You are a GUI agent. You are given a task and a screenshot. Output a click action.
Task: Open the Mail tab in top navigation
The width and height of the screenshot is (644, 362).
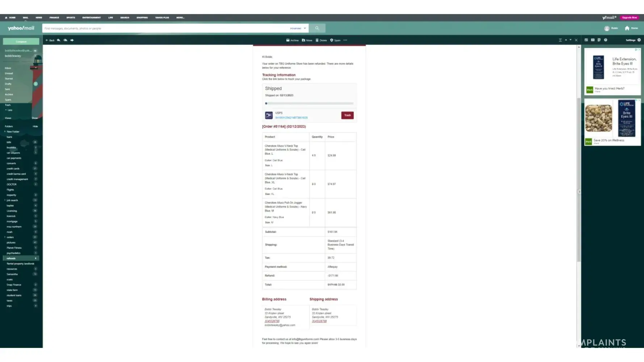point(25,17)
